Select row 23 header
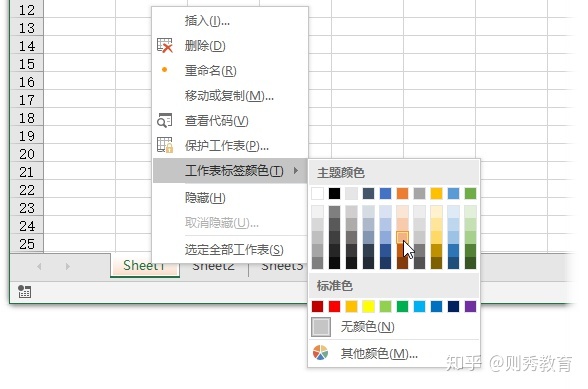The image size is (588, 389). pyautogui.click(x=27, y=208)
